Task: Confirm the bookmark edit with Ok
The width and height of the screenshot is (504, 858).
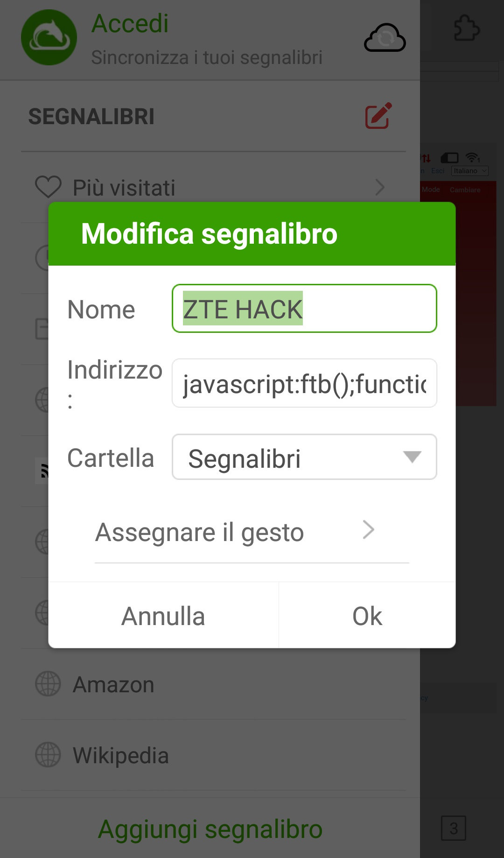Action: pos(367,616)
